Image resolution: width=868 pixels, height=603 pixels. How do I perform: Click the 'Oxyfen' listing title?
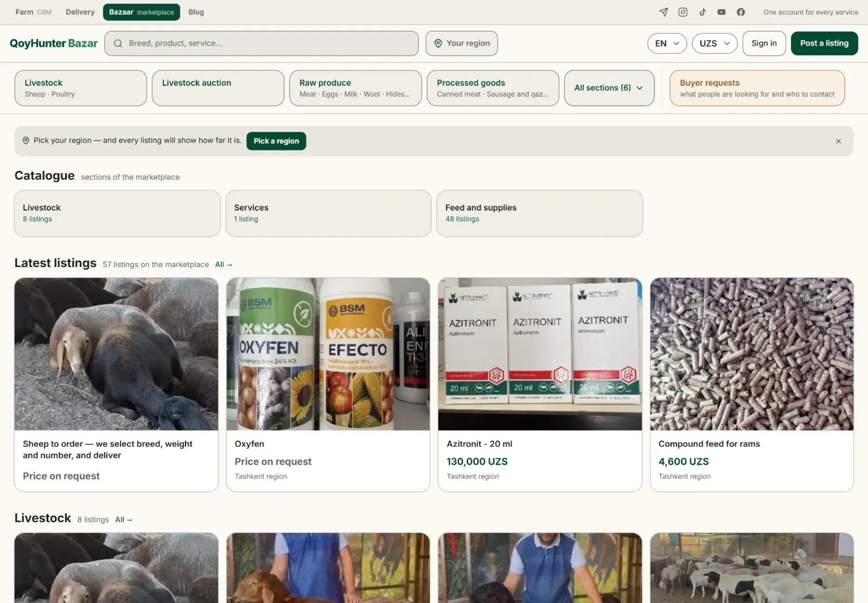tap(250, 444)
